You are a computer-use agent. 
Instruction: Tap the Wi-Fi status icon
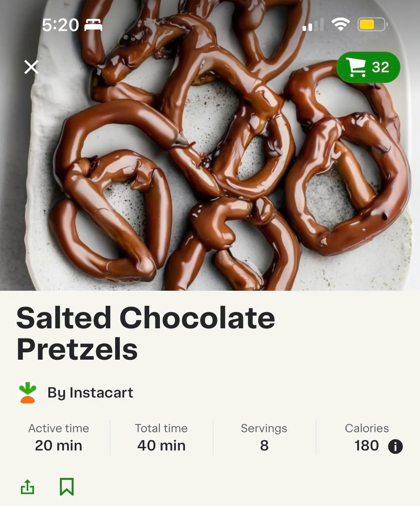point(340,25)
